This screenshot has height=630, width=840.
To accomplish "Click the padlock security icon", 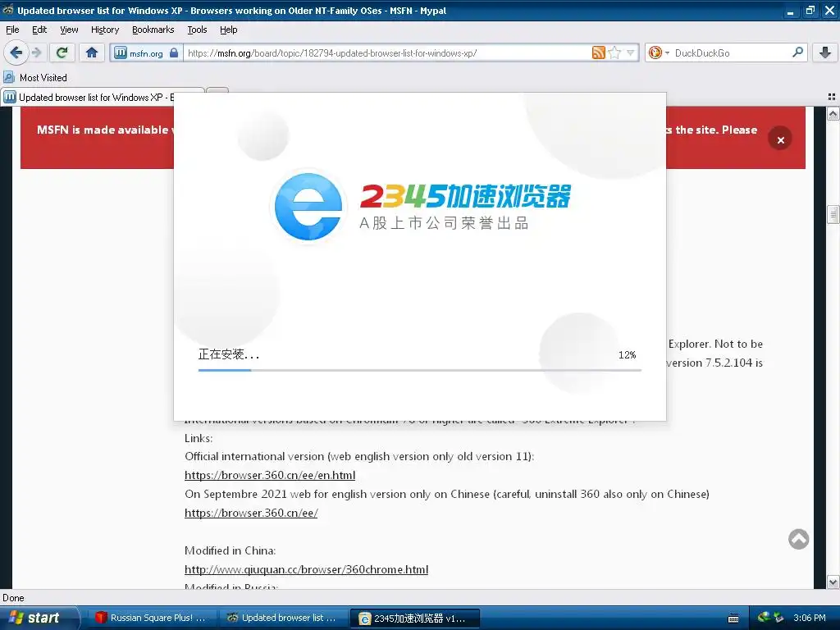I will point(174,52).
